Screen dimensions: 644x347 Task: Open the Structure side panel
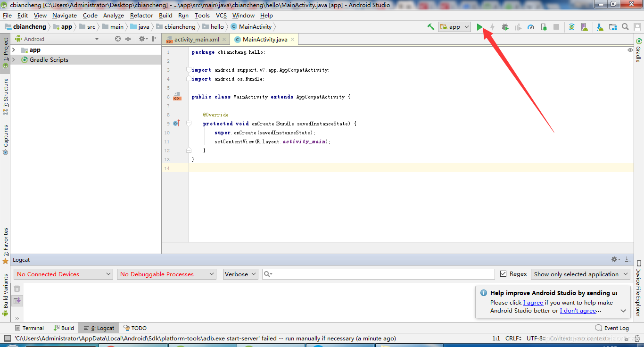tap(6, 97)
